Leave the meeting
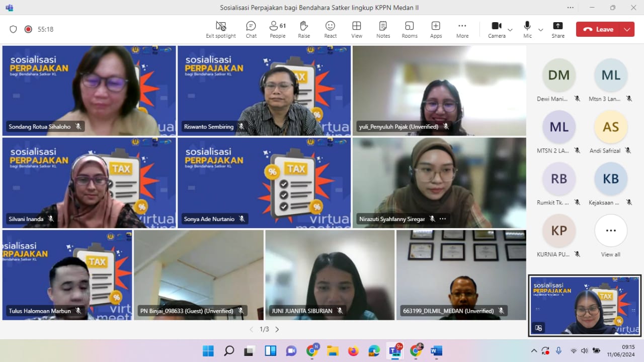The image size is (644, 362). [x=598, y=29]
